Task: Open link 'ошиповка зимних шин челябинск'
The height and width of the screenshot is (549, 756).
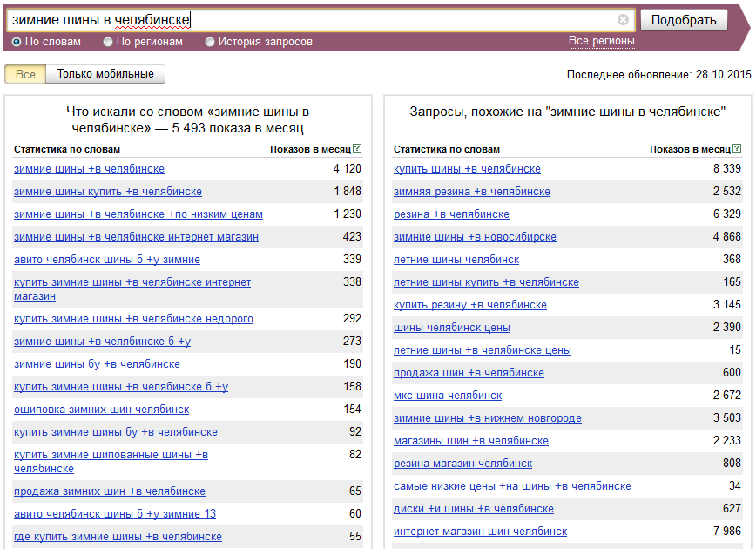Action: (102, 410)
